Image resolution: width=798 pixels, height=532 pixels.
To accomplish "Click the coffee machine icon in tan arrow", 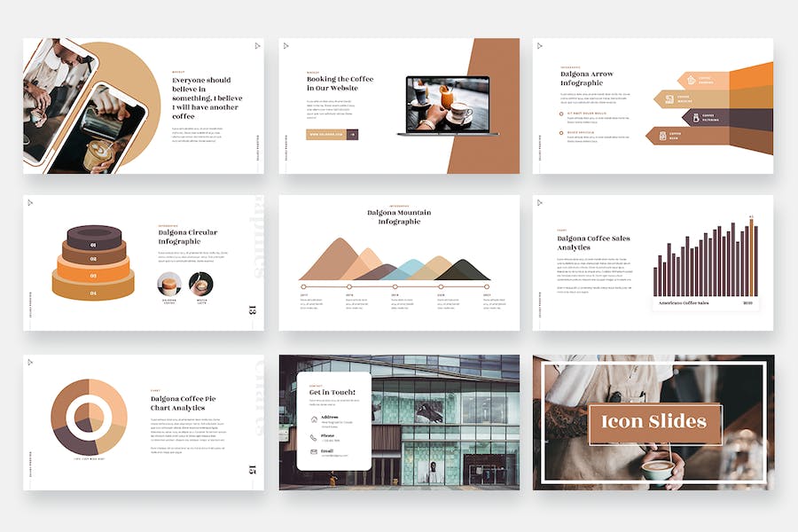I will point(669,99).
